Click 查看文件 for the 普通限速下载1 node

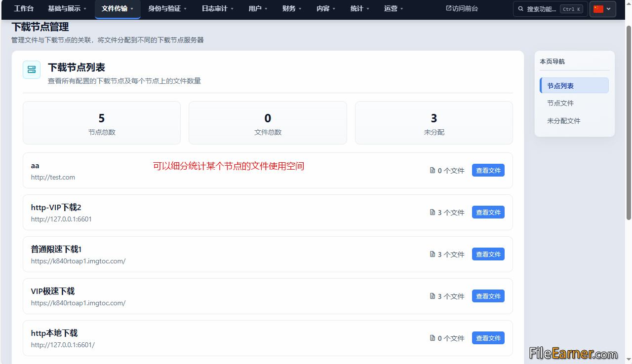point(488,254)
